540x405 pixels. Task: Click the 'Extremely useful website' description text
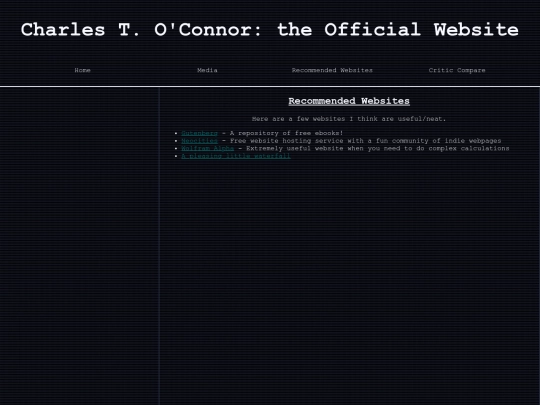coord(377,148)
